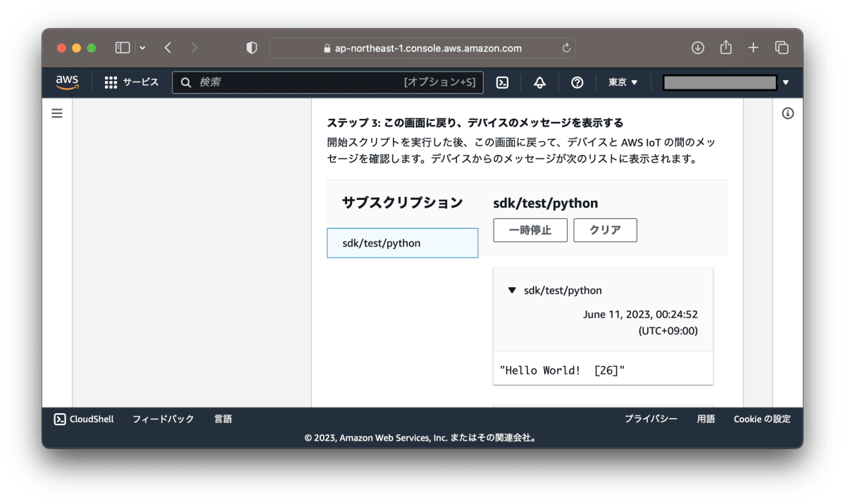Screen dimensions: 845x504
Task: Click the クリア button
Action: [x=605, y=230]
